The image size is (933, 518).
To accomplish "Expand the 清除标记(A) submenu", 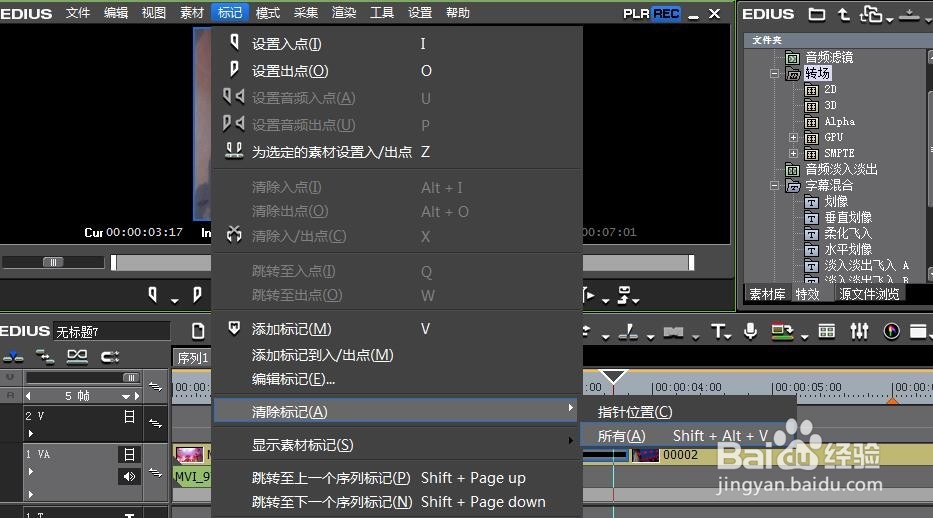I will click(x=395, y=411).
